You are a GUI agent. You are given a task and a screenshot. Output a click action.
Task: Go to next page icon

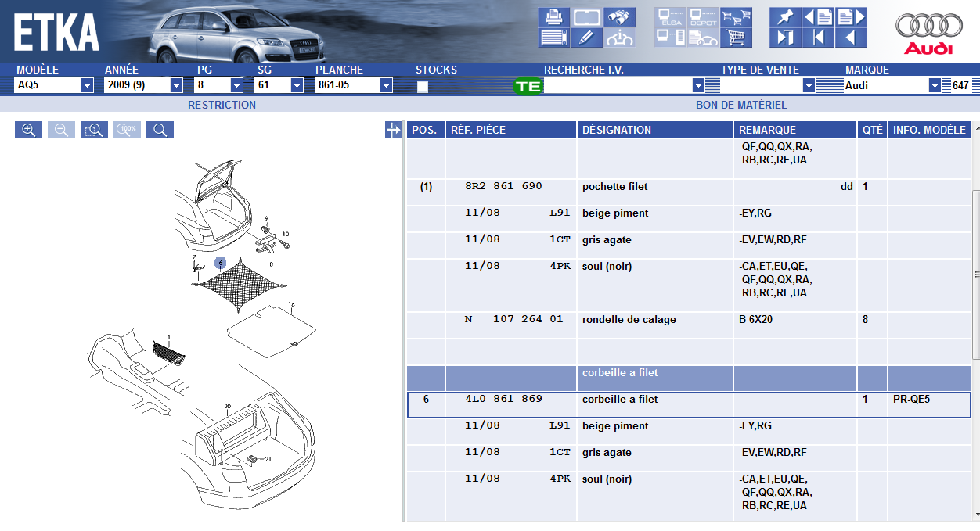(851, 16)
